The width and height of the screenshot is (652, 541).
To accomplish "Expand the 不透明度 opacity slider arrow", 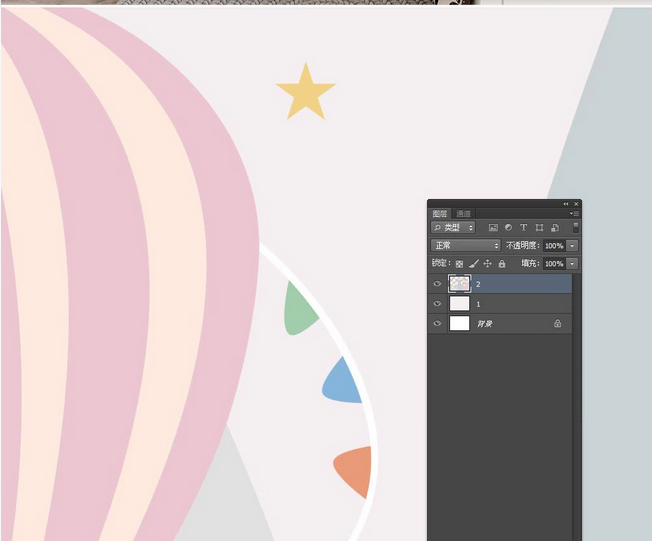I will click(573, 246).
